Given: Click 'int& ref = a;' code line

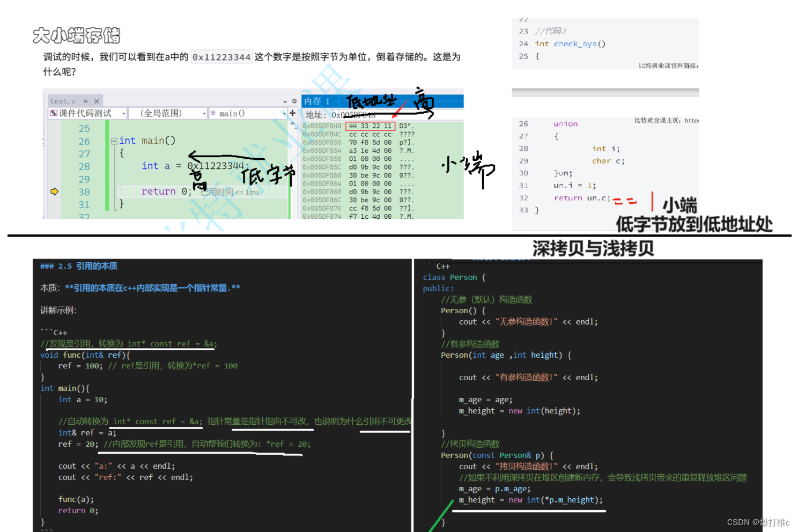Looking at the screenshot, I should (x=87, y=433).
